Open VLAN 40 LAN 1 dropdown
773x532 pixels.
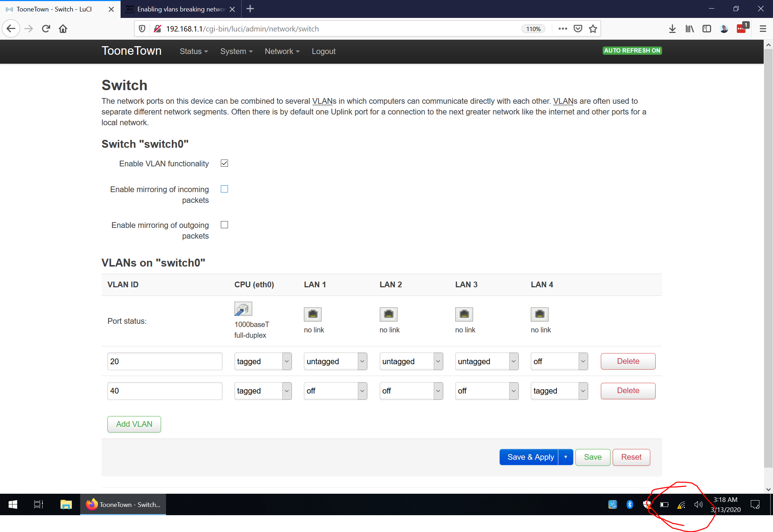pos(336,391)
